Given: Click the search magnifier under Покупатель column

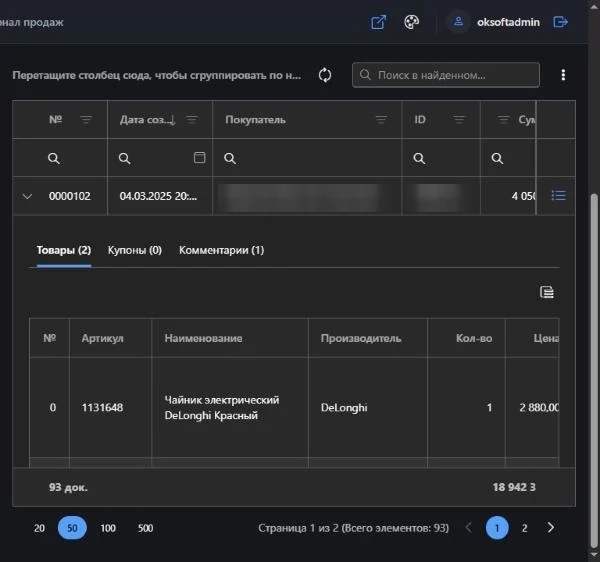Looking at the screenshot, I should tap(230, 158).
